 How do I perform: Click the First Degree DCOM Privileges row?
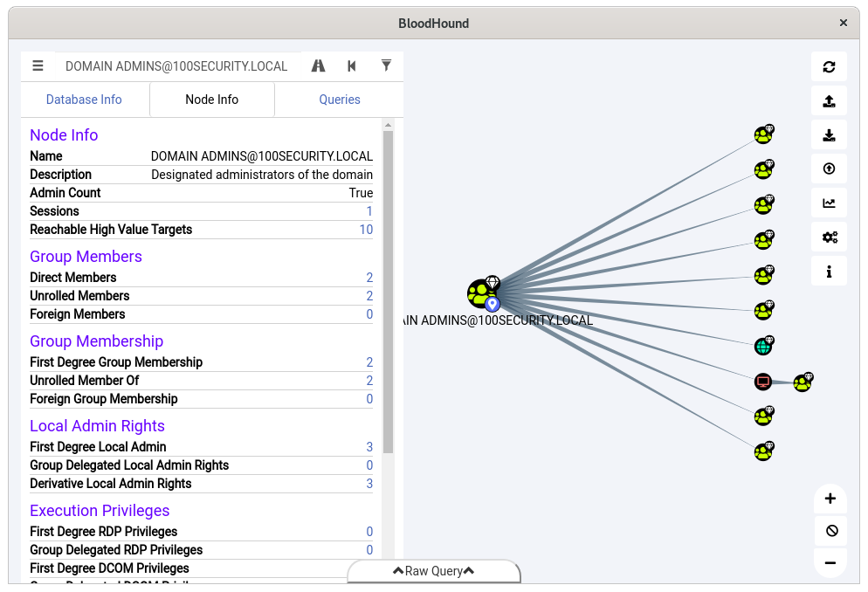[201, 568]
